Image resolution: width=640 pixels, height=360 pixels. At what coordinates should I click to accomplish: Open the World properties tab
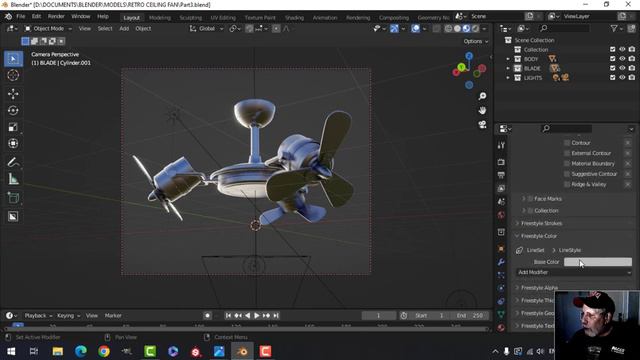(501, 215)
